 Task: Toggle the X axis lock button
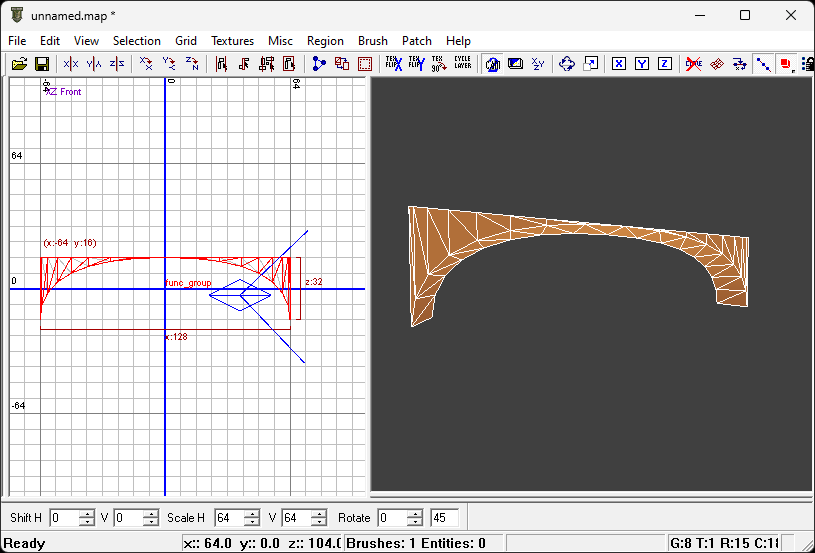click(x=619, y=64)
